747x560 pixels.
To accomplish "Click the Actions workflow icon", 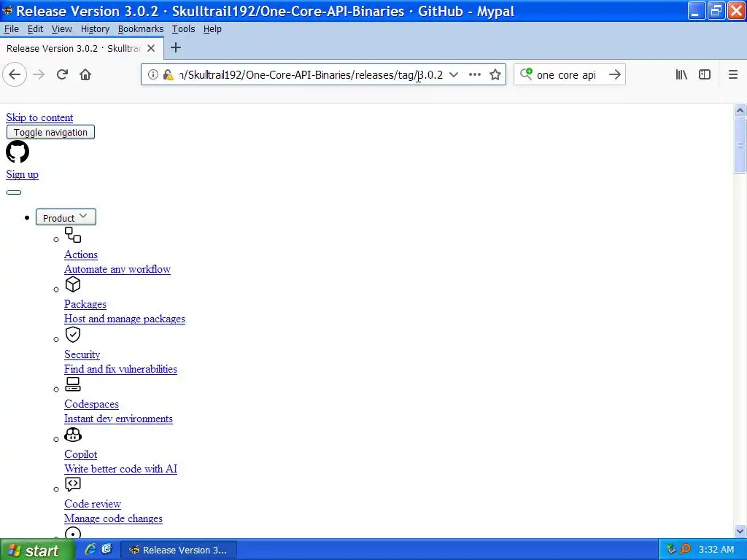I will tap(73, 235).
